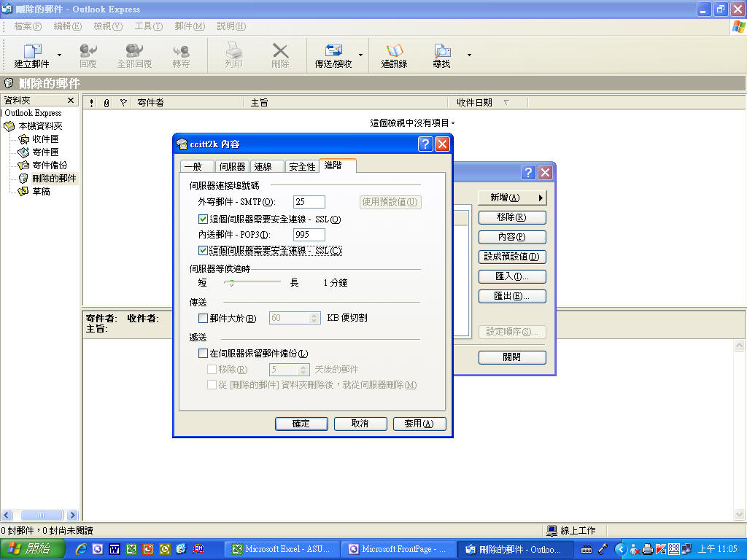Open the 工具(T) menu

click(149, 26)
